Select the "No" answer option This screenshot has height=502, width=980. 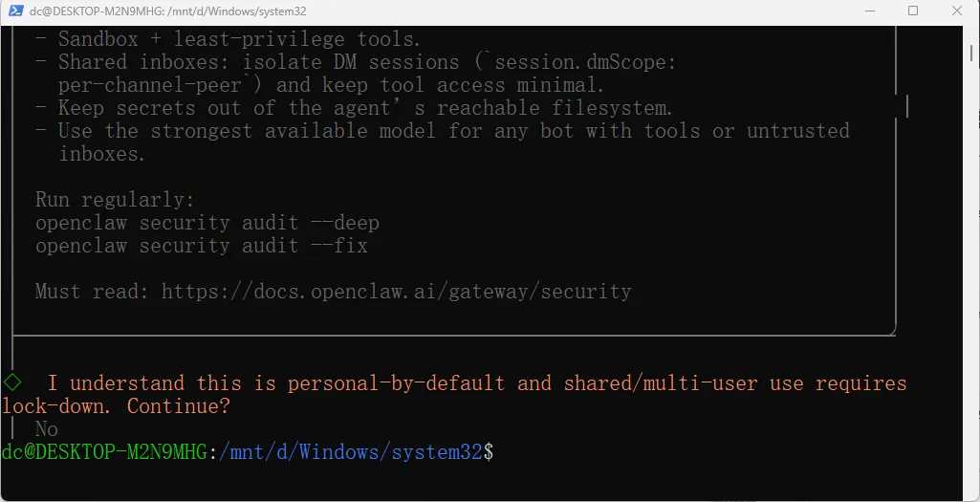47,429
